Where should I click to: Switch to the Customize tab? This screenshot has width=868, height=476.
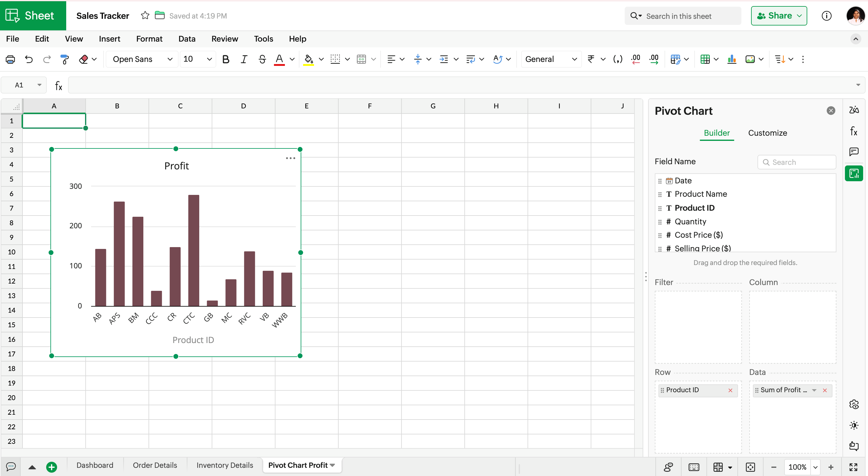click(767, 133)
